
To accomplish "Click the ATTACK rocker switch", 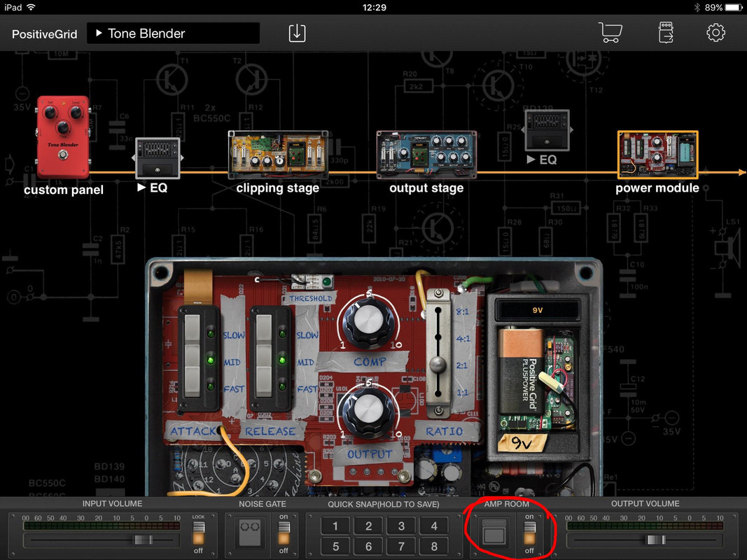I will pyautogui.click(x=193, y=355).
